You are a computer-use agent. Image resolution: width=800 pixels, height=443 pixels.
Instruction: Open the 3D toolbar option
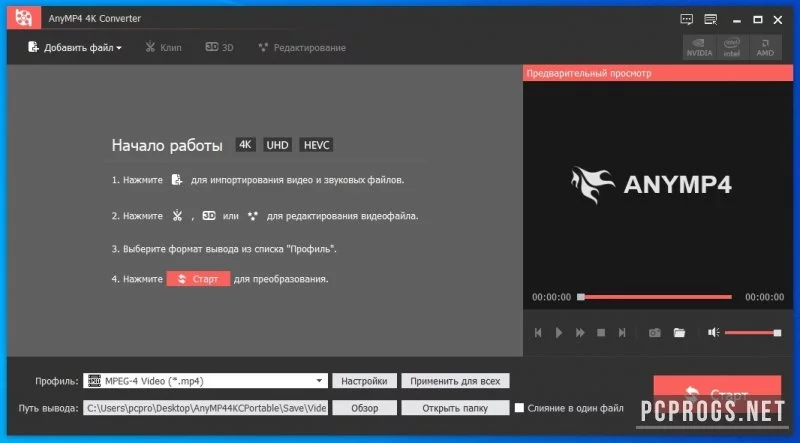(219, 47)
